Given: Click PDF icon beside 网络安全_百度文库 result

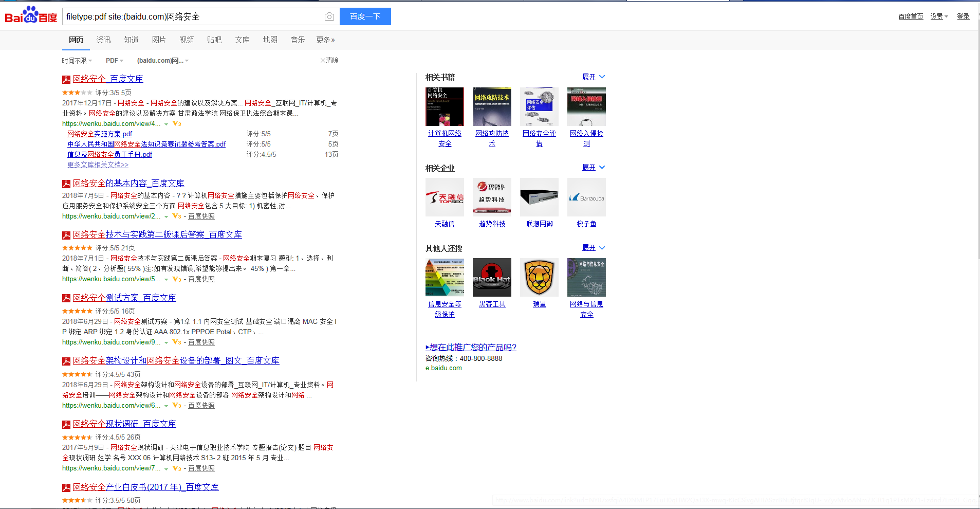Looking at the screenshot, I should click(66, 79).
